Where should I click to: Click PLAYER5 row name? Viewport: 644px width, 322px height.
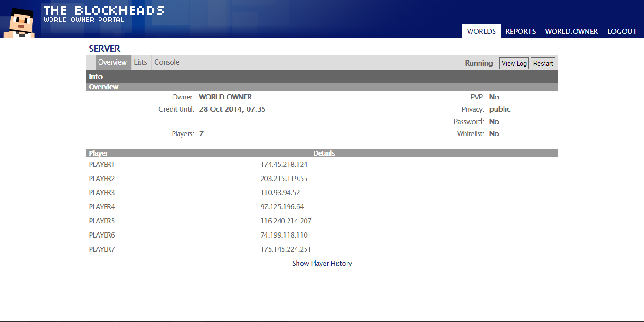[x=102, y=221]
